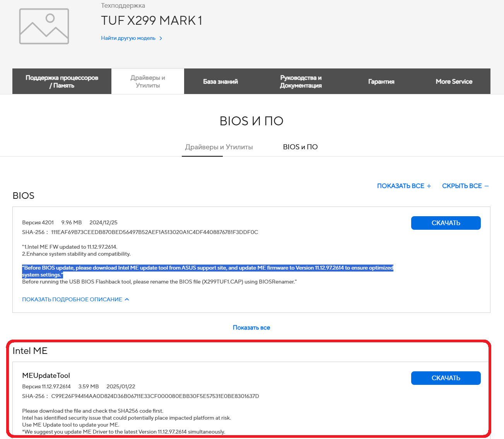Click the BIOS SHA-256 hash value
The height and width of the screenshot is (439, 504).
pos(154,232)
